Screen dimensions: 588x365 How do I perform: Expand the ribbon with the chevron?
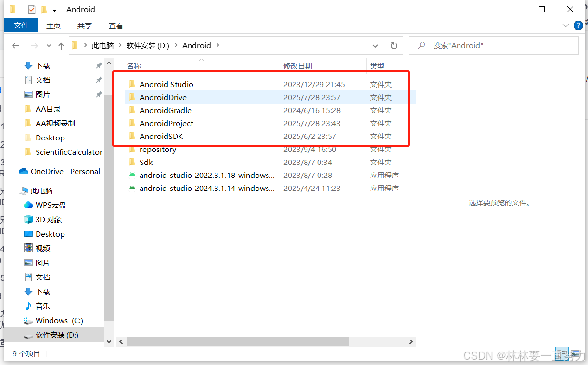tap(566, 25)
